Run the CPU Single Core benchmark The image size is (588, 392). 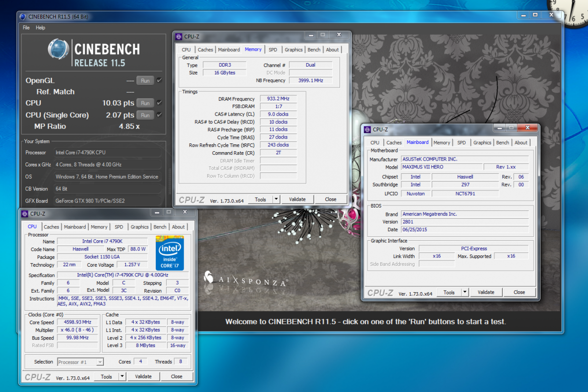click(146, 115)
